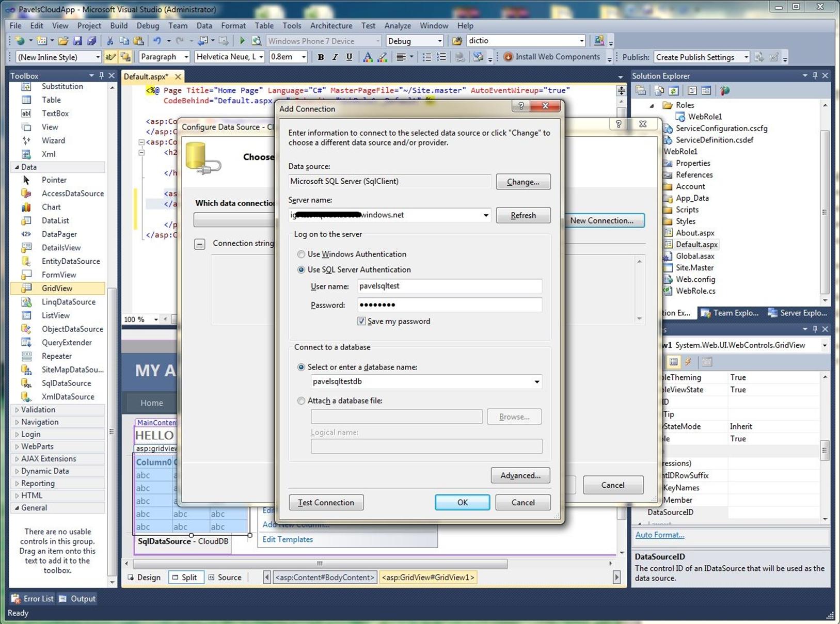Pin the Toolbox panel with pushpin icon

click(101, 76)
